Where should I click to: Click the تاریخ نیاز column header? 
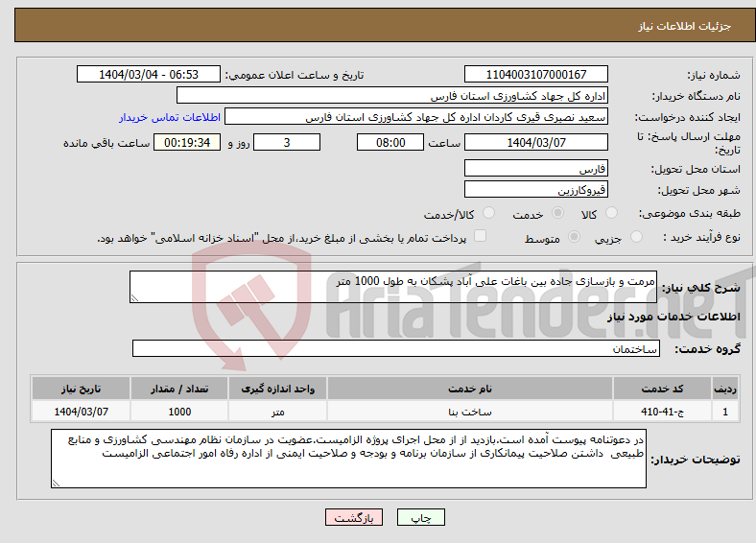point(81,389)
